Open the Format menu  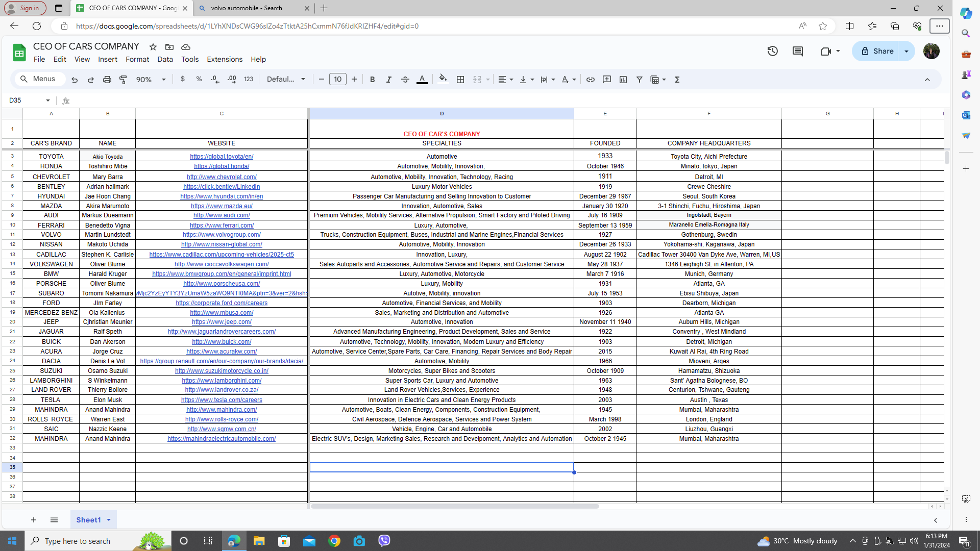pyautogui.click(x=137, y=59)
